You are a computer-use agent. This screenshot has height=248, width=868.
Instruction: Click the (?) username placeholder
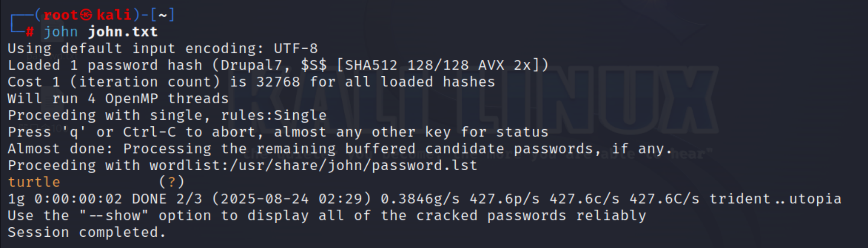click(171, 182)
